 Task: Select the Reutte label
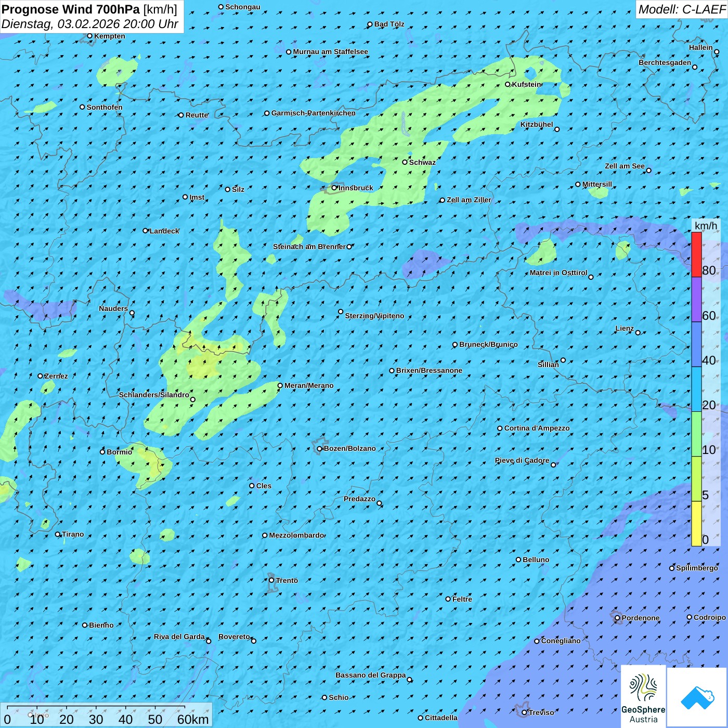tap(197, 115)
